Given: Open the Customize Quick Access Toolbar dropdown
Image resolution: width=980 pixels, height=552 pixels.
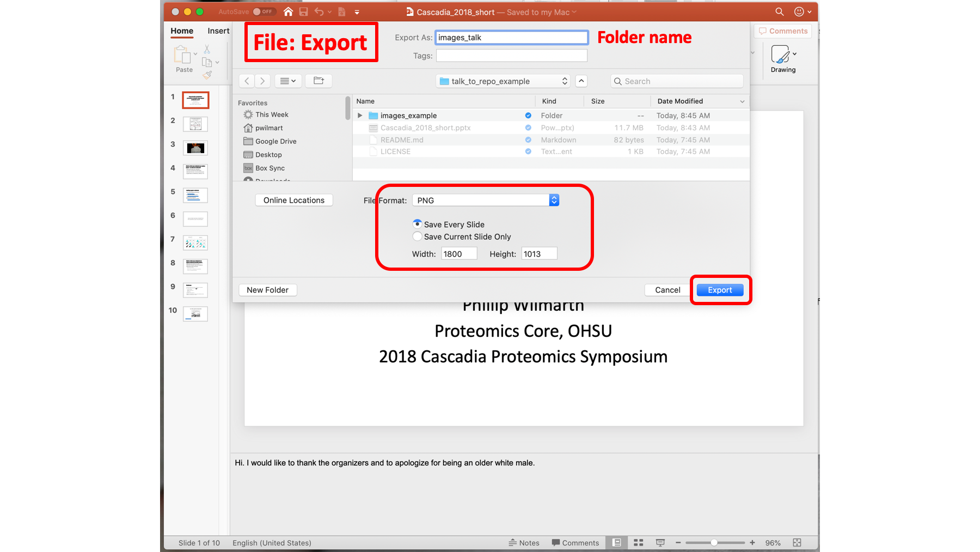Looking at the screenshot, I should point(357,12).
